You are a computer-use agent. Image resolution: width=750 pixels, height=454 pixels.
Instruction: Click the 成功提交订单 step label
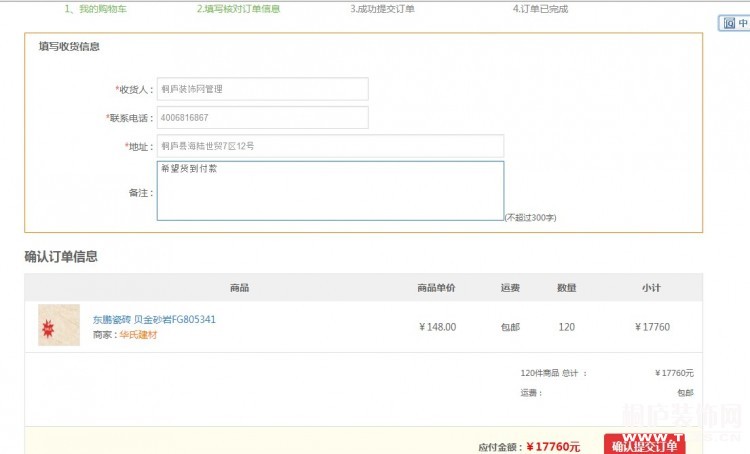coord(382,9)
